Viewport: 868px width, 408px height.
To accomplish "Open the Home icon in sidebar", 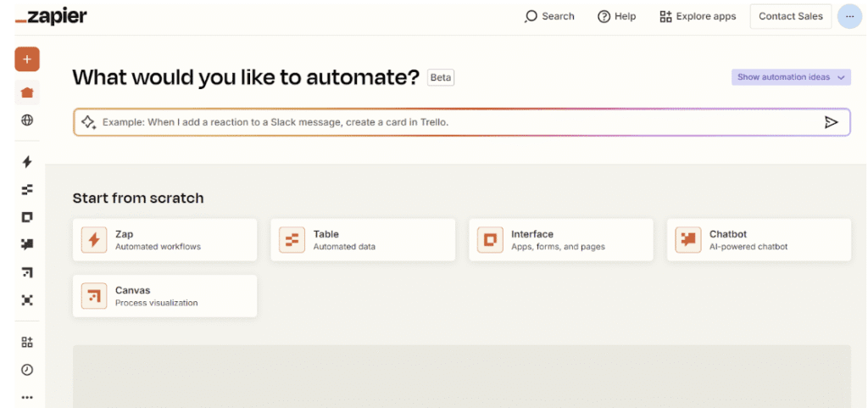I will pos(27,92).
